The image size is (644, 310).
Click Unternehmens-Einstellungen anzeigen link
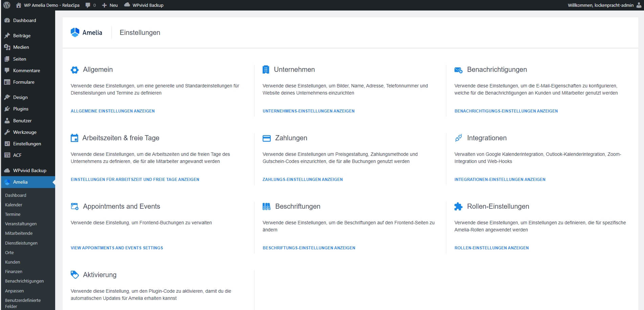click(309, 111)
